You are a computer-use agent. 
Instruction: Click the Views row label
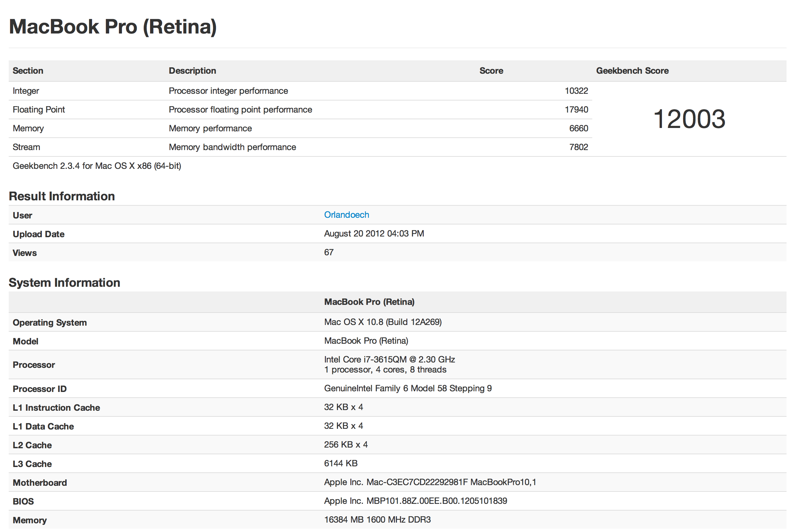coord(24,253)
